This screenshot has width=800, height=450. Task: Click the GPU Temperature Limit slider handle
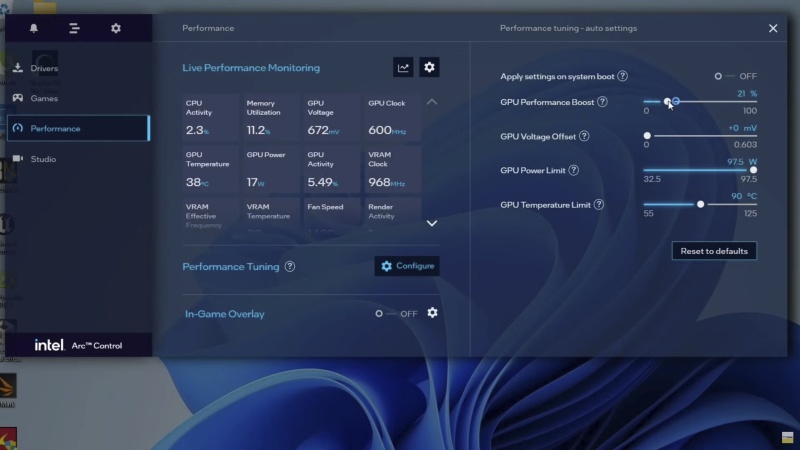point(701,204)
